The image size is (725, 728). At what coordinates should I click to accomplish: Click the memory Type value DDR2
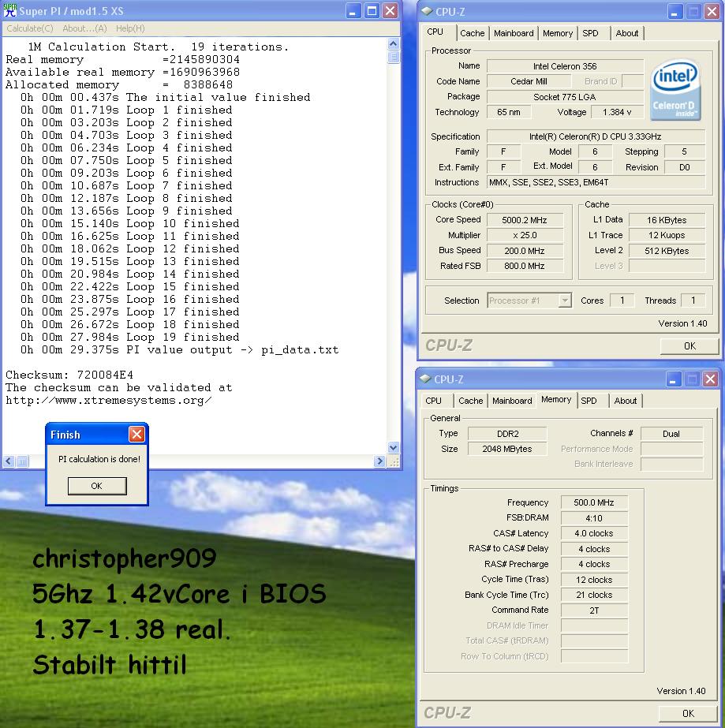[x=507, y=434]
